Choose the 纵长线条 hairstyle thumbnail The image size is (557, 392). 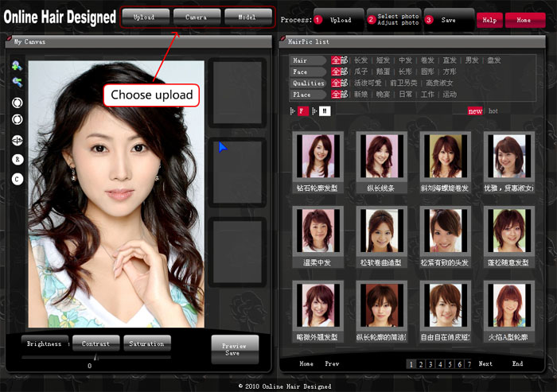point(382,156)
